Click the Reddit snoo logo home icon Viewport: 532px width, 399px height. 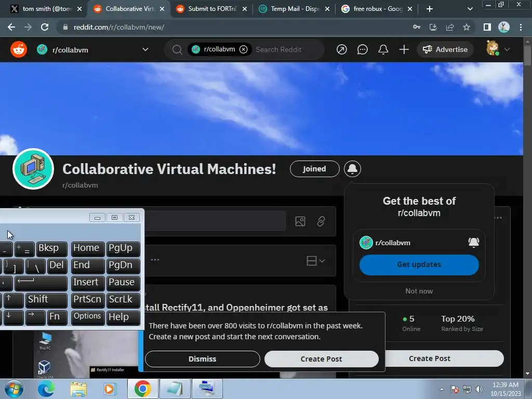point(19,49)
